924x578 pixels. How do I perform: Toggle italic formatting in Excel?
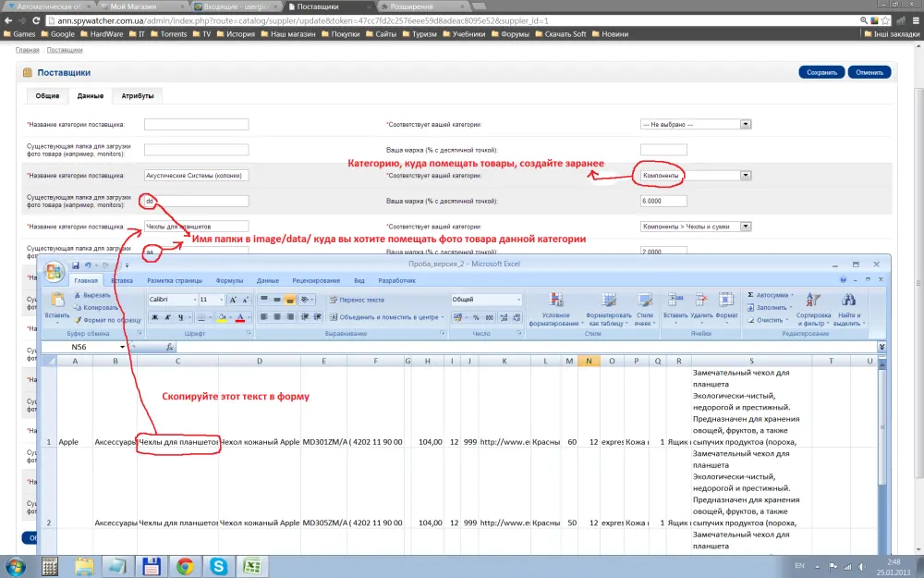pos(167,317)
